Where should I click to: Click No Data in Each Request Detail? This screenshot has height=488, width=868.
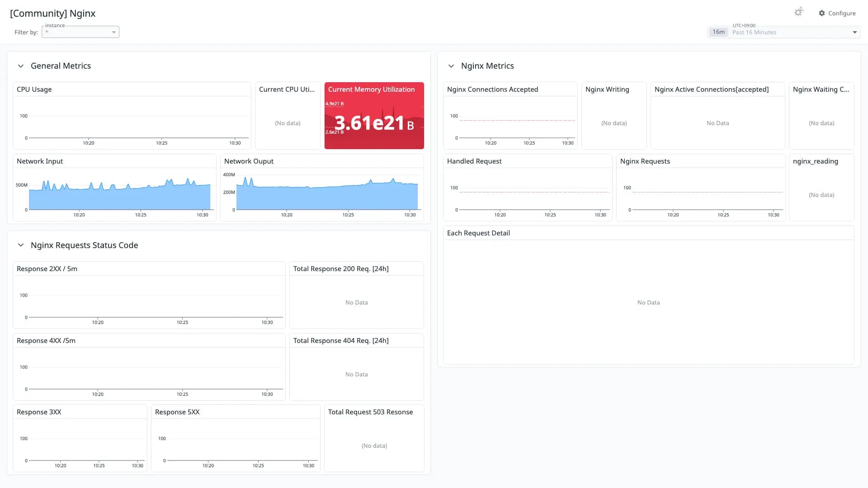pos(648,303)
